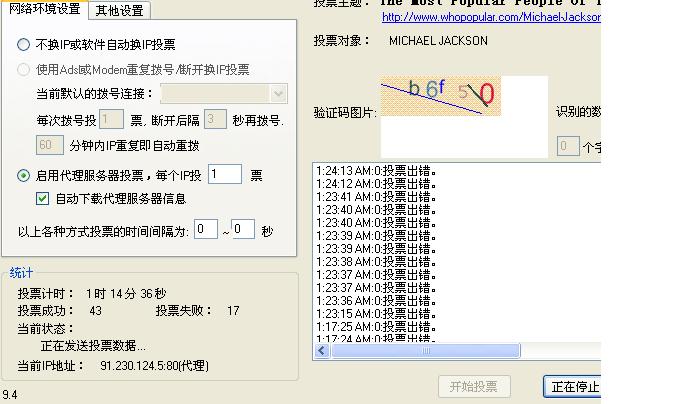Select 不换IP或软件自动换IP投票 radio option
This screenshot has width=683, height=404.
[x=24, y=45]
